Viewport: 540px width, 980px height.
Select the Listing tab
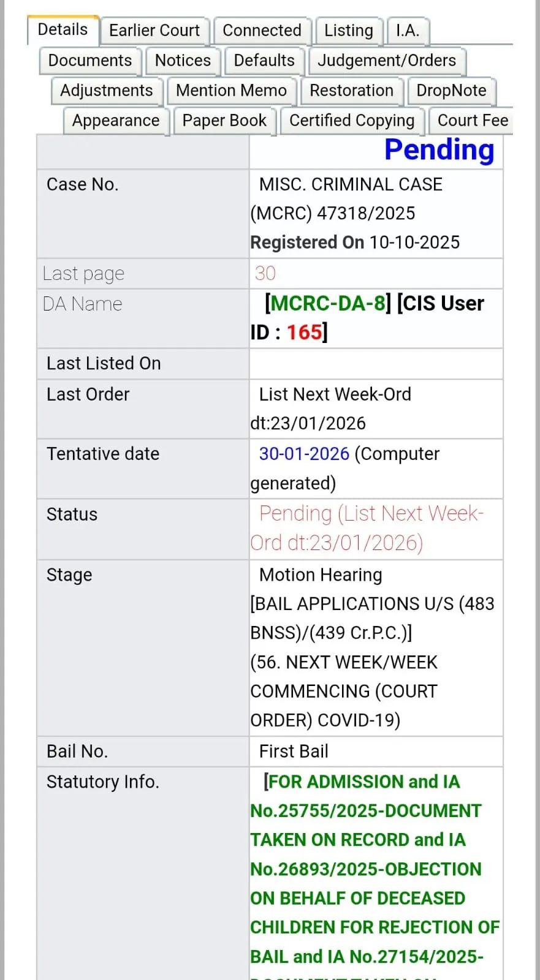click(x=348, y=31)
